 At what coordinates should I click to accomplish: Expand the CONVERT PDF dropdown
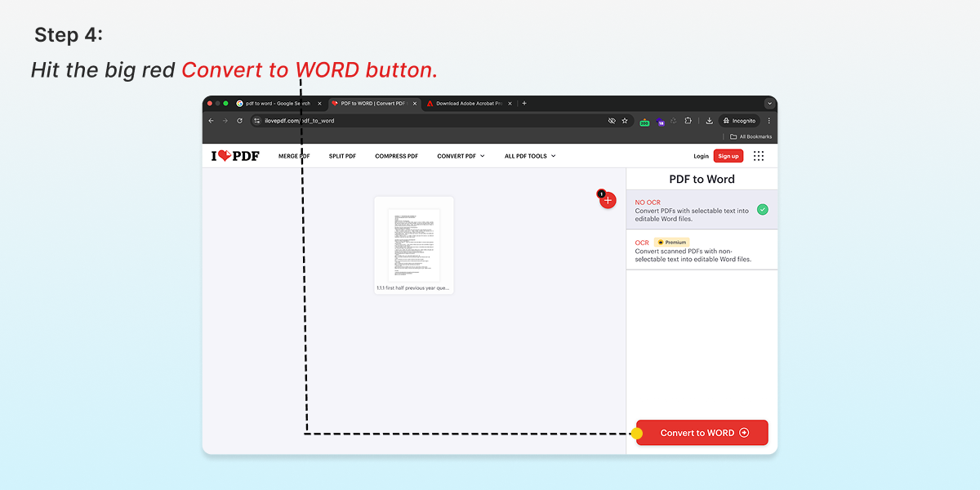460,155
